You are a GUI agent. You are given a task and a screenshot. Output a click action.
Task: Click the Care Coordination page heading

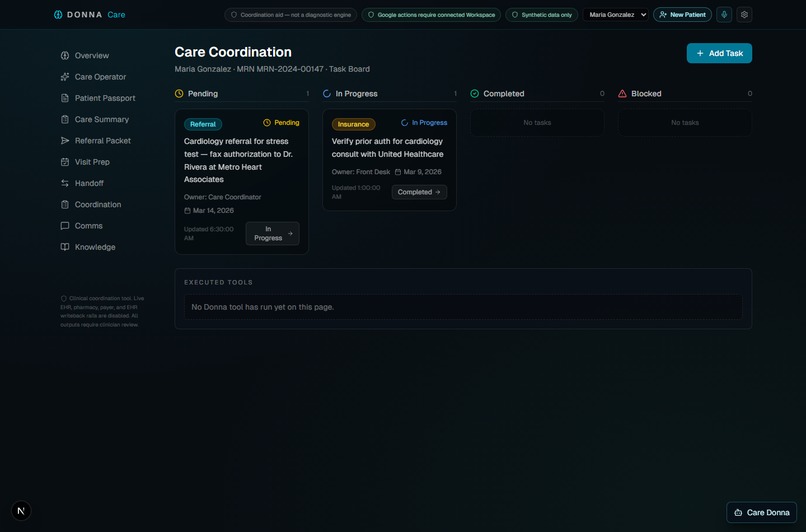pyautogui.click(x=233, y=52)
